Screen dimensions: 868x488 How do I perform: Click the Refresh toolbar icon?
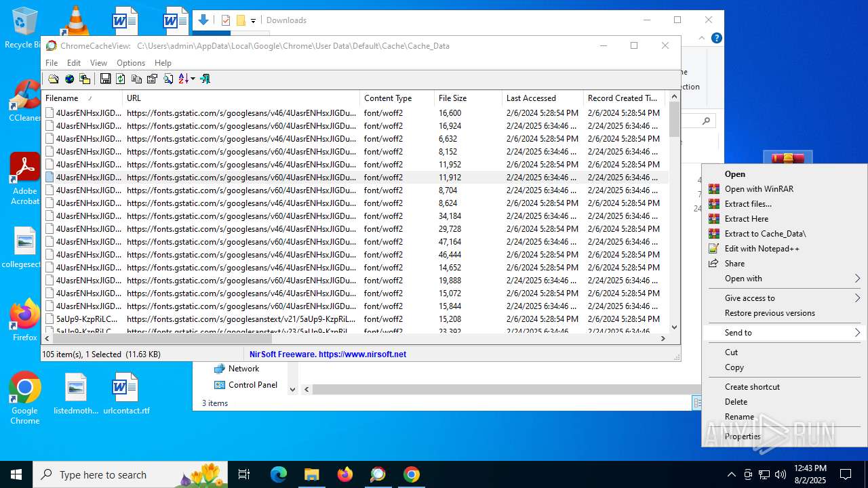[121, 79]
